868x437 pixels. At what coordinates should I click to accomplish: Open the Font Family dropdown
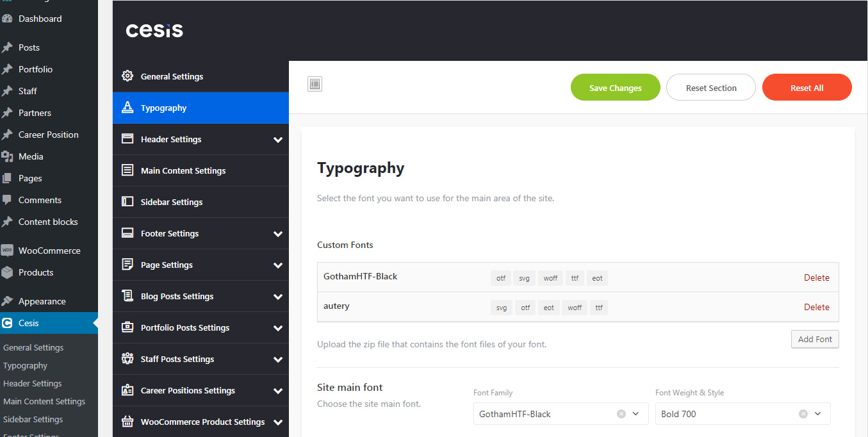coord(635,414)
